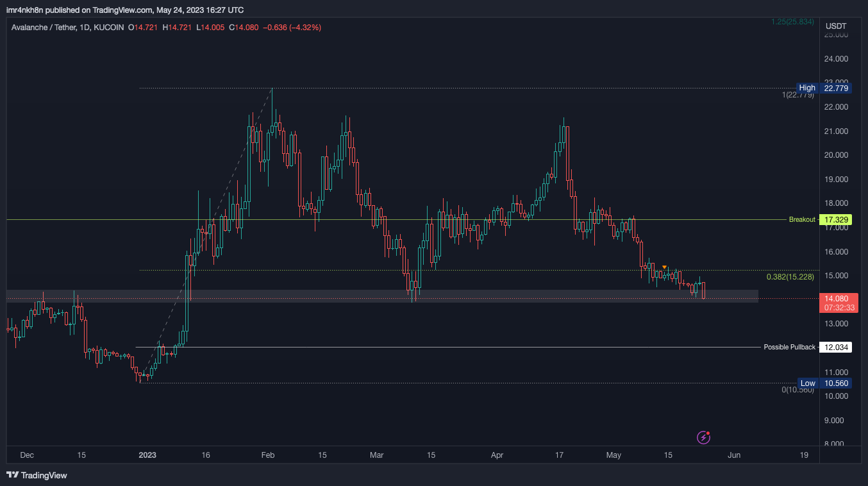This screenshot has width=868, height=486.
Task: Click the 2023 label on the time axis
Action: pyautogui.click(x=147, y=455)
